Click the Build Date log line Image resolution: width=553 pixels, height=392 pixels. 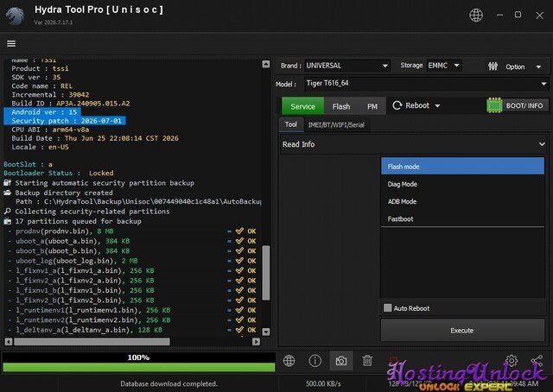click(95, 138)
